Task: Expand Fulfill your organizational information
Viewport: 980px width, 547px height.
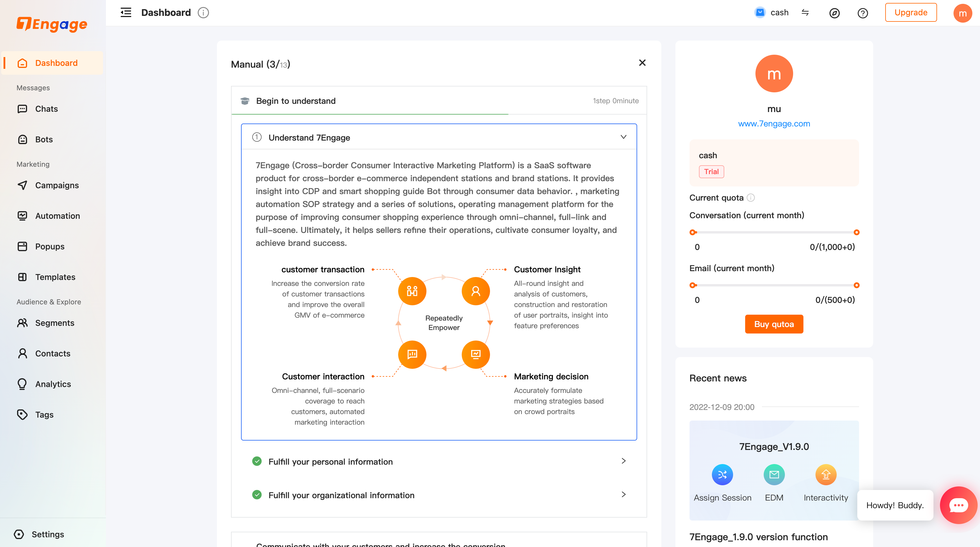Action: pyautogui.click(x=624, y=495)
